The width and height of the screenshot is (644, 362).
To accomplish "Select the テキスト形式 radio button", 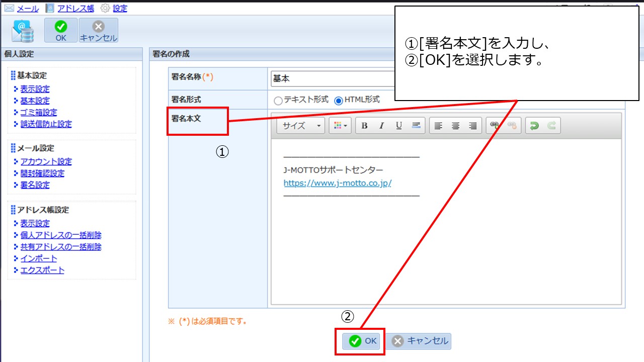I will 278,101.
